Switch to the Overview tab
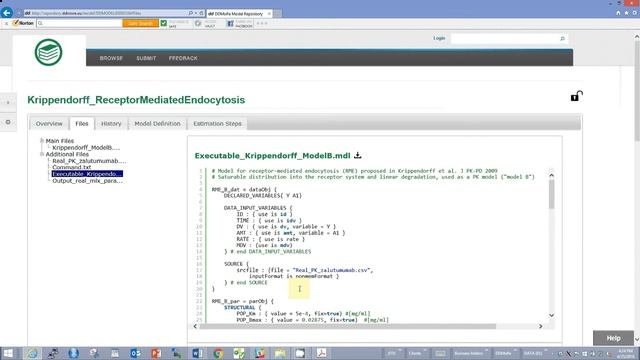 49,124
